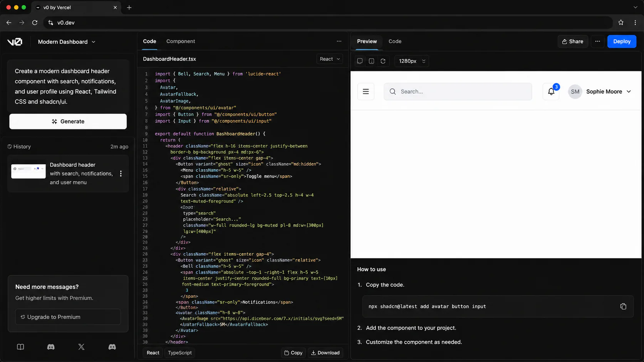The image size is (644, 362).
Task: Click the magnifier icon in preview search
Action: [392, 92]
